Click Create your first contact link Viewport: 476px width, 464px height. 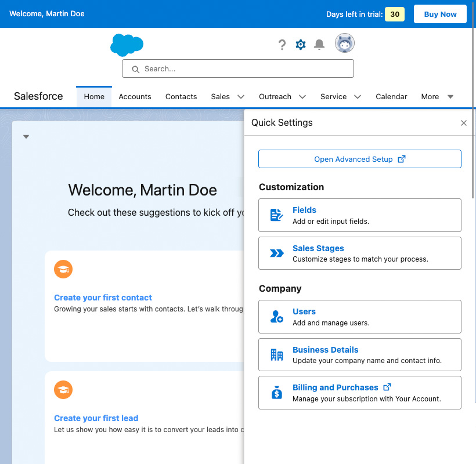pyautogui.click(x=103, y=298)
